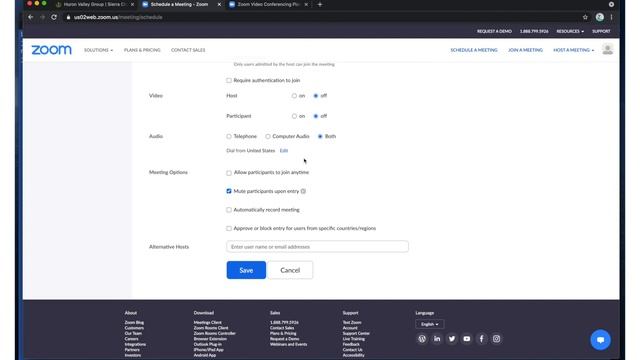Set Participant video to on
This screenshot has height=360, width=640.
point(294,116)
